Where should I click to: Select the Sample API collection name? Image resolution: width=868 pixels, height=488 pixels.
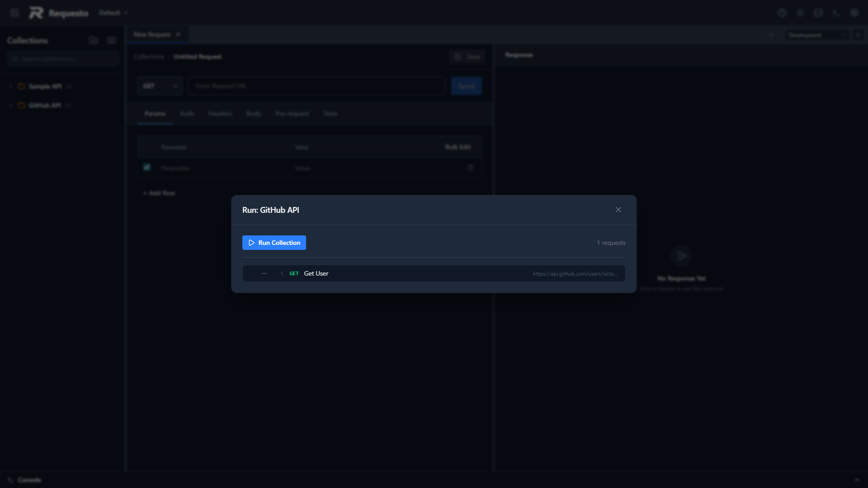click(45, 86)
